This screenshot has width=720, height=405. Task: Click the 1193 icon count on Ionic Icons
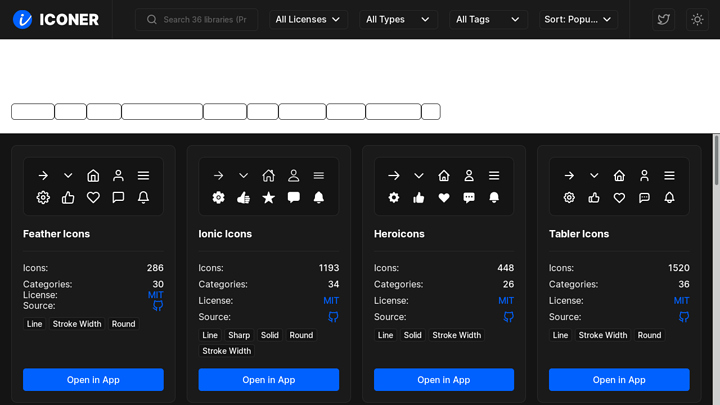[x=329, y=268]
